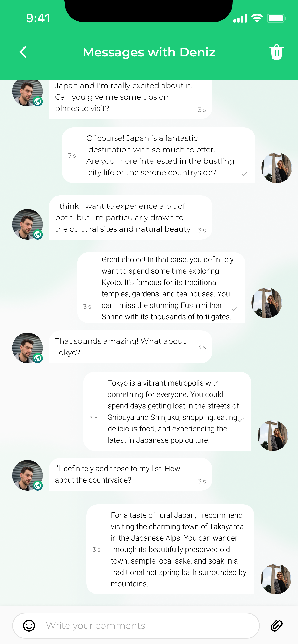Open the emoji picker smiley icon

coord(29,625)
